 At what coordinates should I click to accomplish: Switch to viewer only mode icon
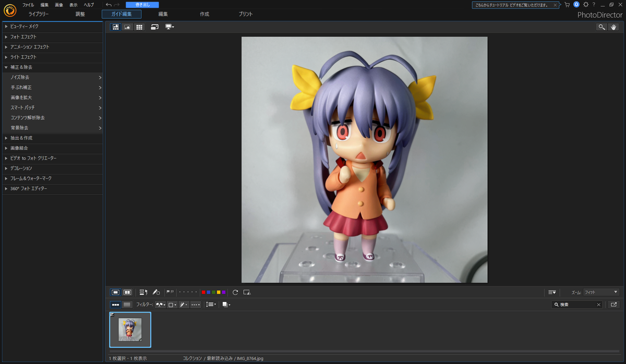[127, 27]
